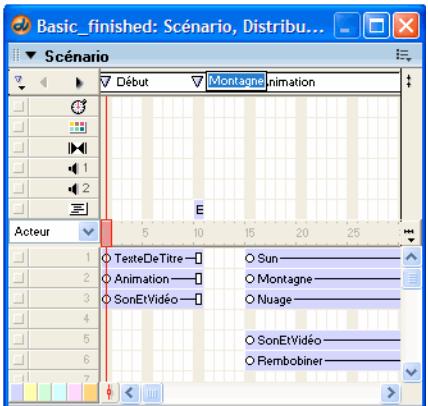This screenshot has width=428, height=406.
Task: Open the Scénario panel options menu
Action: point(403,55)
